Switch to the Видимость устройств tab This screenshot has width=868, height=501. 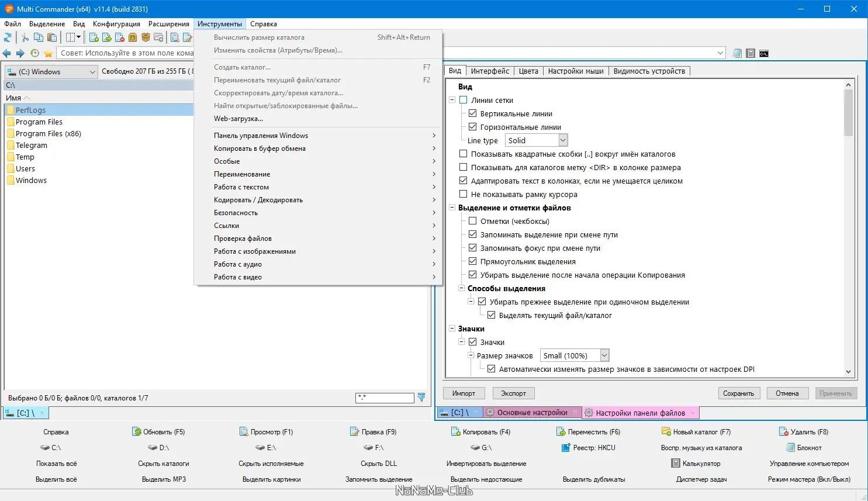pyautogui.click(x=649, y=71)
